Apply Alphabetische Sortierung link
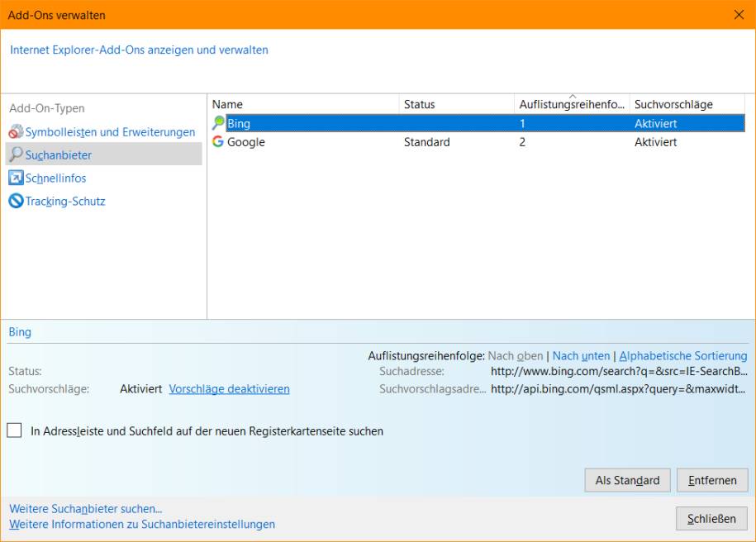 [683, 356]
